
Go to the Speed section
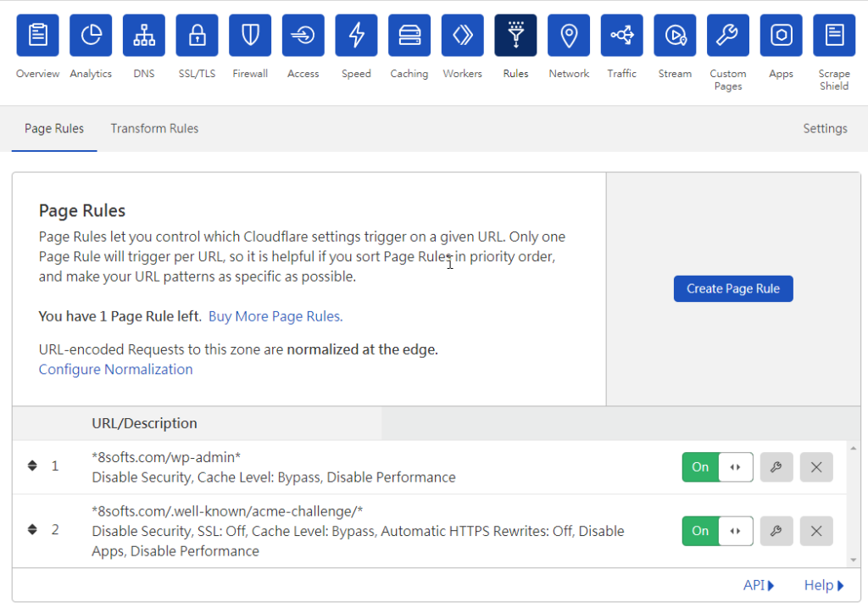(356, 35)
